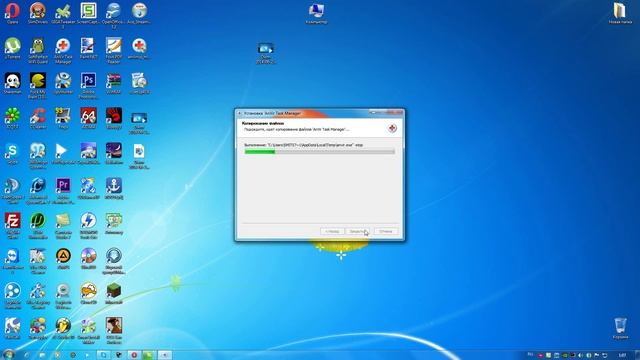The image size is (640, 360).
Task: Select the AnVir Task Manager desktop shortcut
Action: coord(63,51)
